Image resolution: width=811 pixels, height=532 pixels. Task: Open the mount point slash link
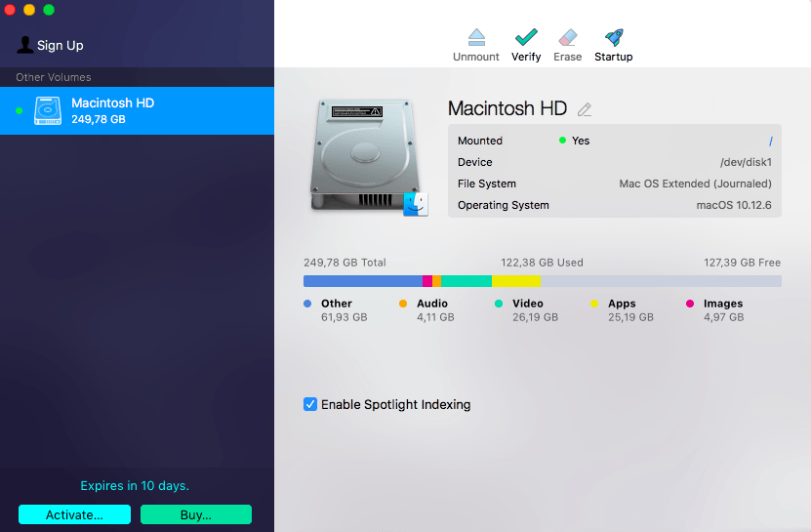(771, 141)
